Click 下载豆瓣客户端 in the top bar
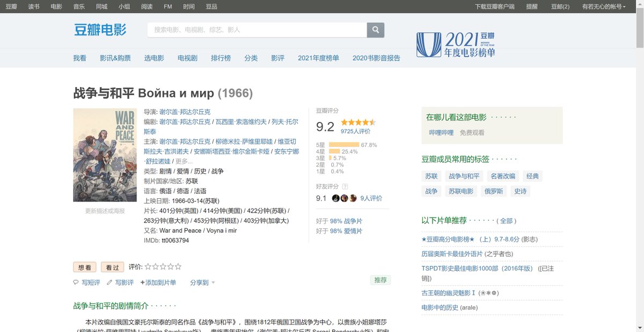 [x=495, y=6]
